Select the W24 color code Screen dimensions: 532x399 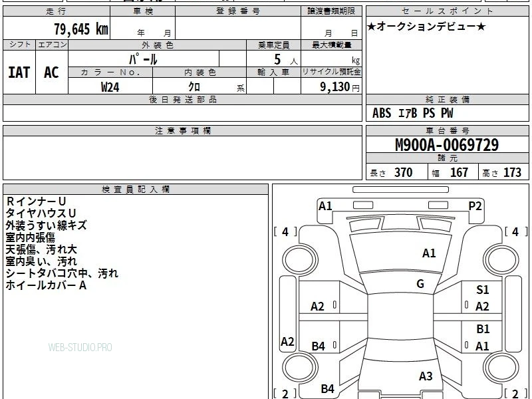110,87
